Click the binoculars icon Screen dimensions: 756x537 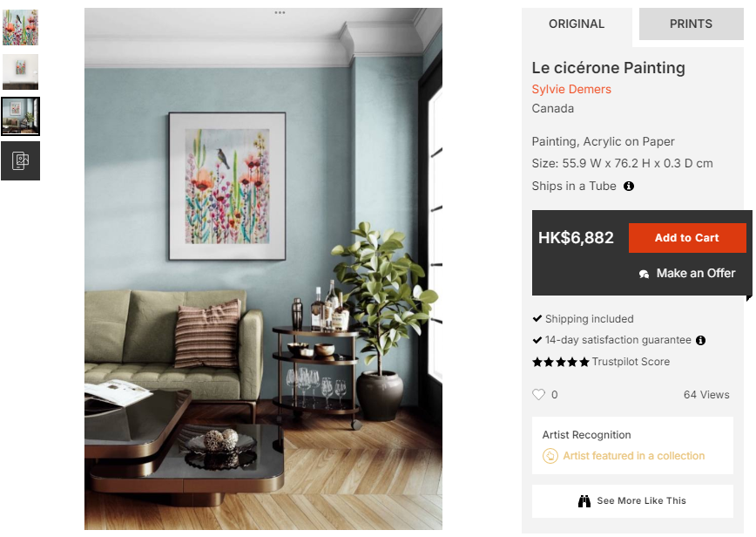coord(584,501)
